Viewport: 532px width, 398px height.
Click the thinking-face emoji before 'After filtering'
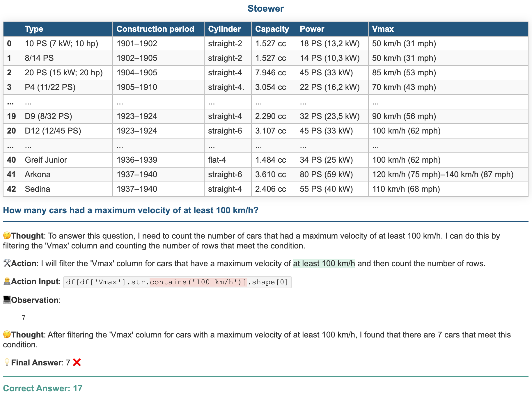pos(7,335)
